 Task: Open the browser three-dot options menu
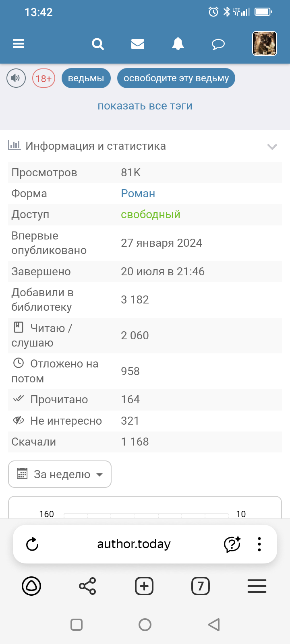coord(259,544)
